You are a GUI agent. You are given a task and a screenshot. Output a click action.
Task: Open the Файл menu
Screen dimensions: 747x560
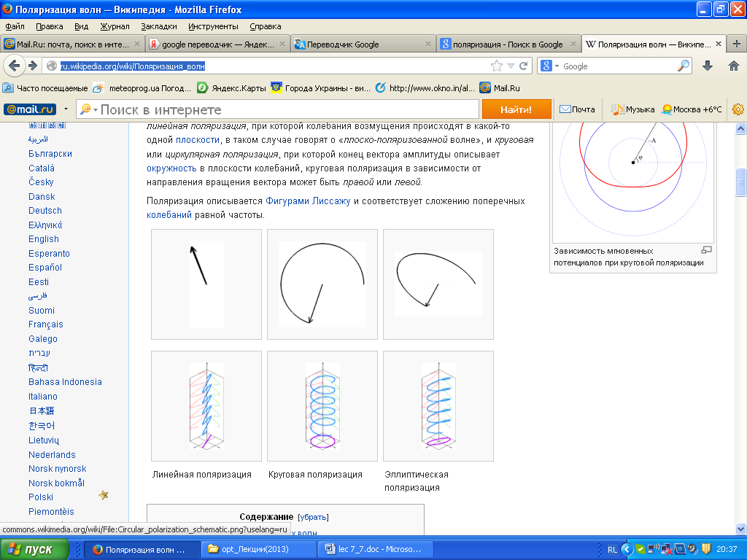coord(15,26)
